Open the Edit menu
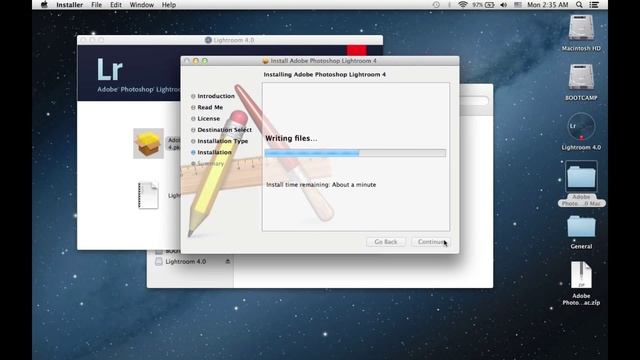 click(116, 5)
